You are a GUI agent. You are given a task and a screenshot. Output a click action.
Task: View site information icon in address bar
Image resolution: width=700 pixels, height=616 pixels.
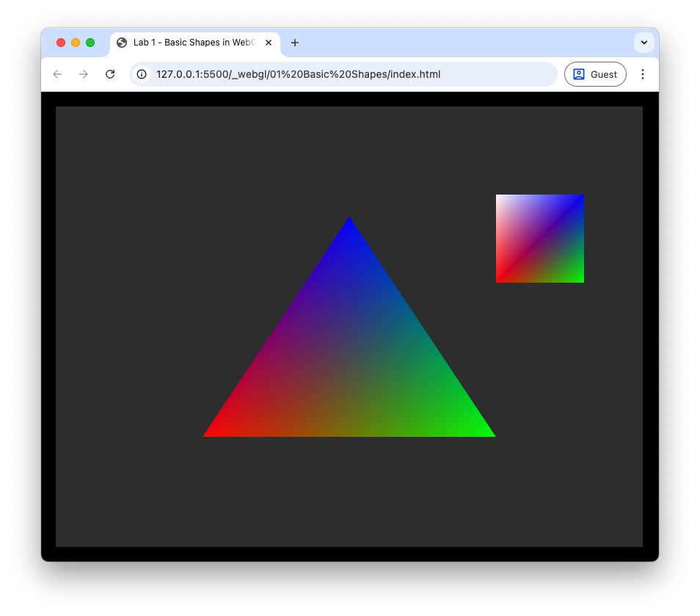(142, 74)
